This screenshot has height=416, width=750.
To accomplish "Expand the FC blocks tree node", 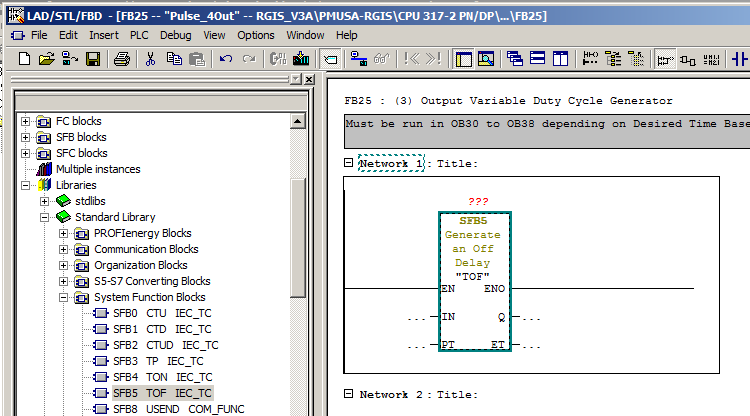I will click(26, 121).
